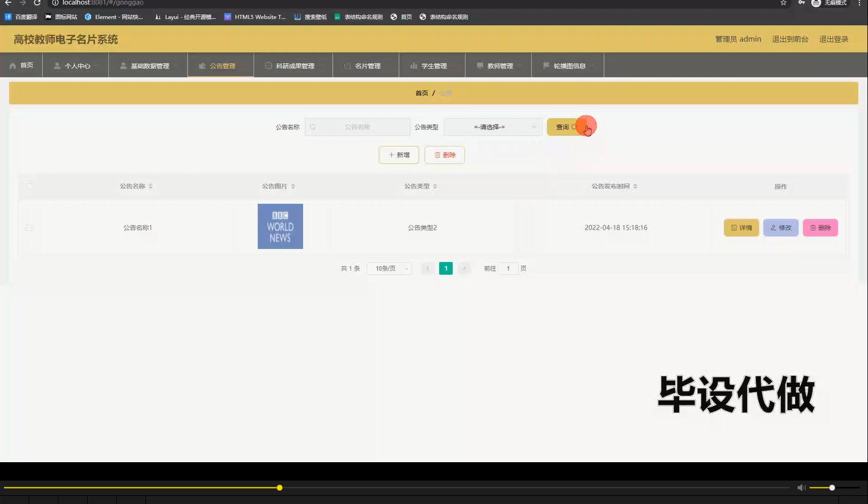Open the 10条/页 page size dropdown
Viewport: 868px width, 504px height.
(389, 268)
